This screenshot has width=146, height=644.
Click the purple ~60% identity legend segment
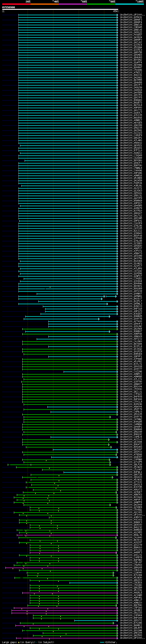pos(73,4)
